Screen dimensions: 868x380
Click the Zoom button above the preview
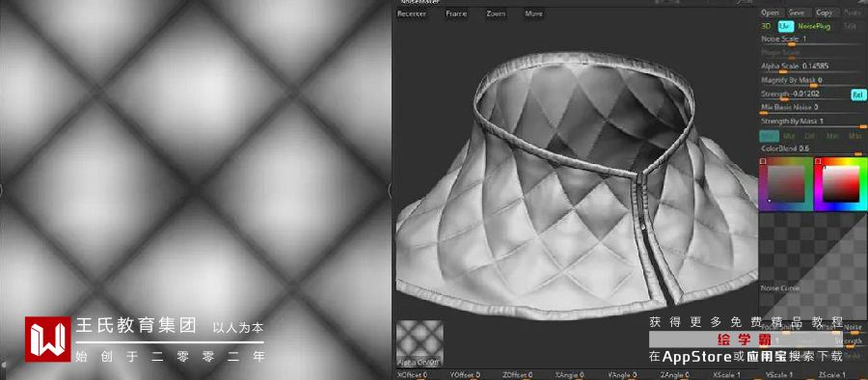(496, 14)
